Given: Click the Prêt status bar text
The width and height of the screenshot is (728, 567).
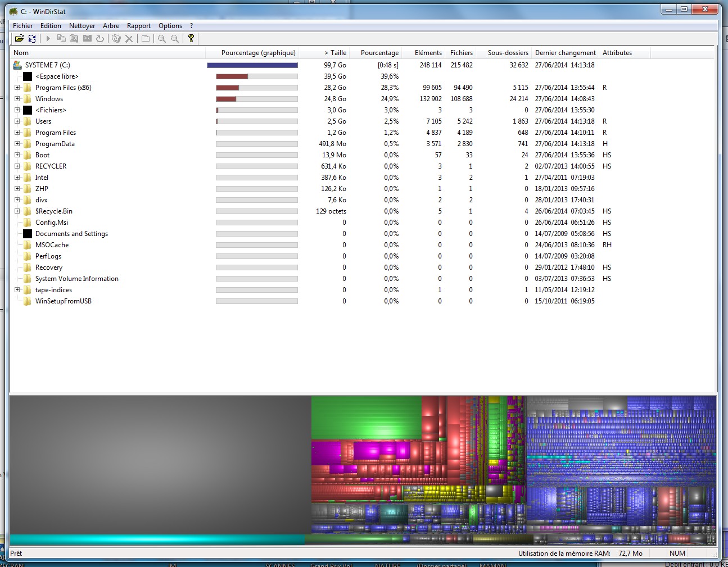Looking at the screenshot, I should point(16,554).
